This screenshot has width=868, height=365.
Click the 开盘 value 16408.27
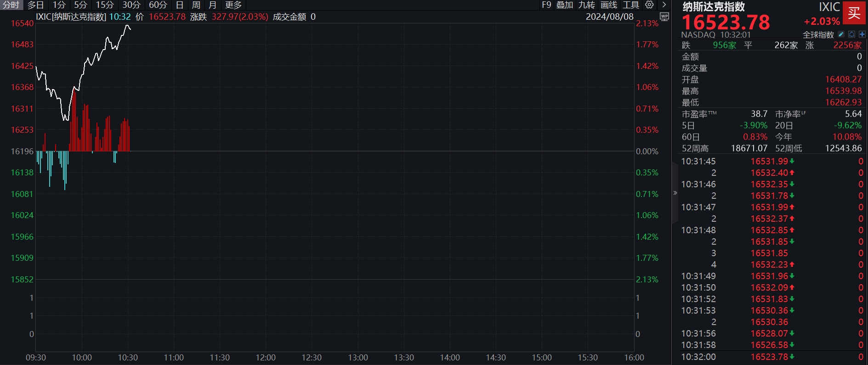[843, 79]
